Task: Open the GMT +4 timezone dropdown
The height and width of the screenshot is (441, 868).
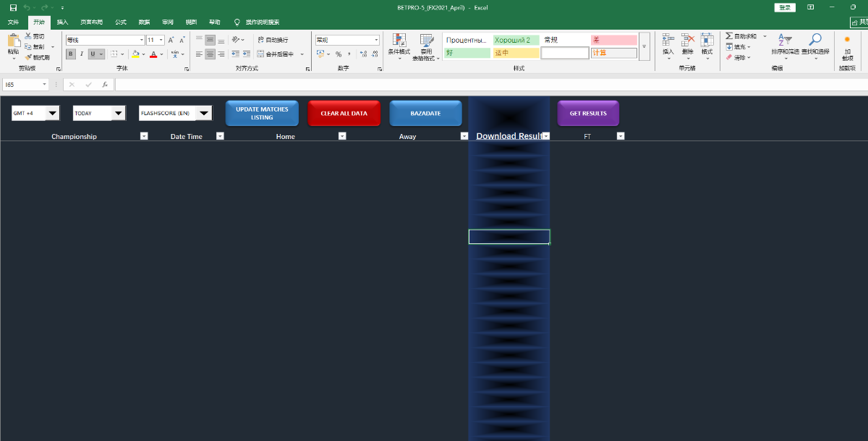Action: click(x=53, y=113)
